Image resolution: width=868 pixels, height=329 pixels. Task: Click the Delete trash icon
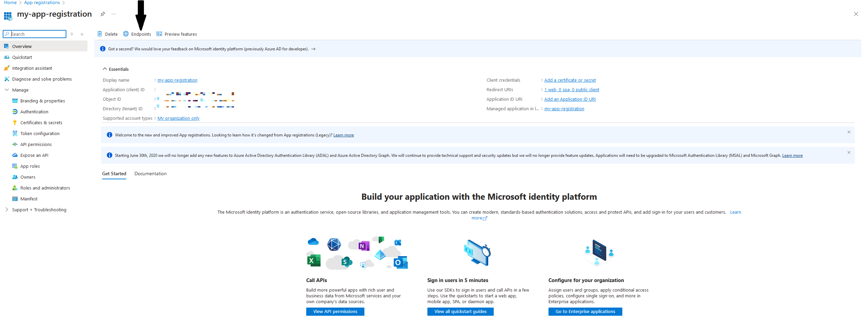point(100,34)
